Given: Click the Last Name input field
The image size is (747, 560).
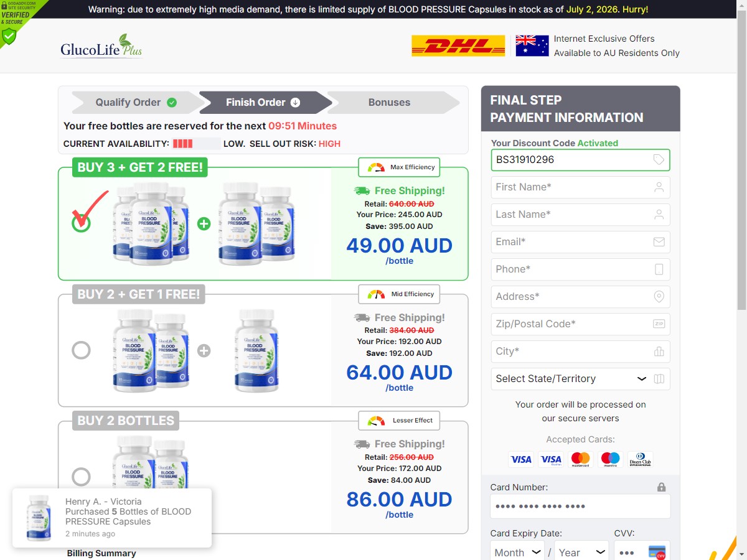Looking at the screenshot, I should coord(581,215).
